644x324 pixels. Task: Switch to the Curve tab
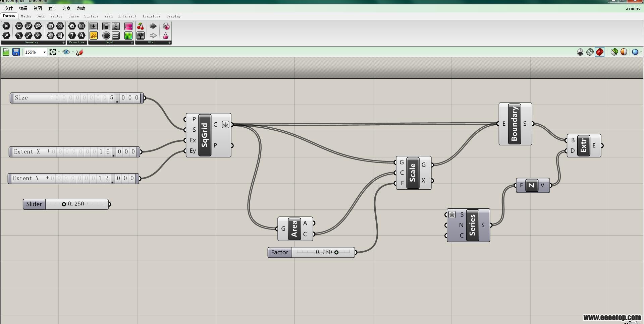tap(73, 16)
